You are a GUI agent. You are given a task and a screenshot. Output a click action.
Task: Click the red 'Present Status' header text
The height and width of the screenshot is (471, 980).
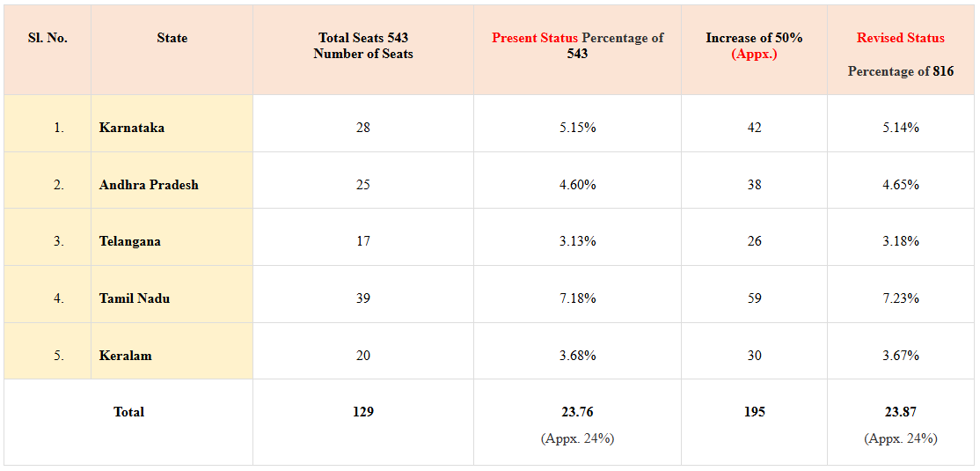(x=535, y=38)
